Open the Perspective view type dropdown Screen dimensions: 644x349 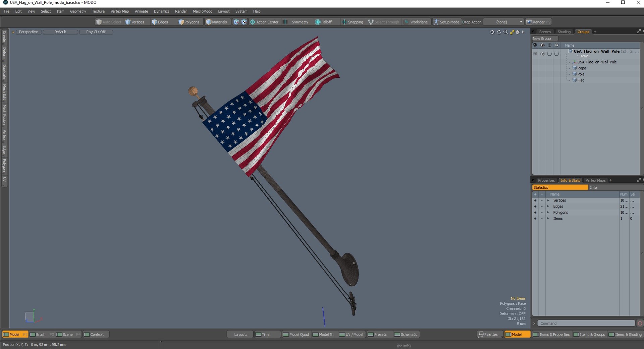coord(29,32)
